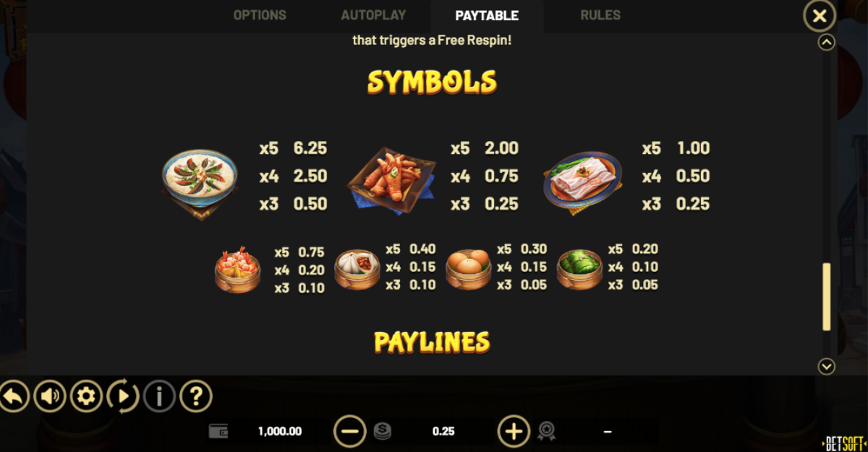The height and width of the screenshot is (452, 868).
Task: Switch to the Options tab
Action: pos(260,15)
